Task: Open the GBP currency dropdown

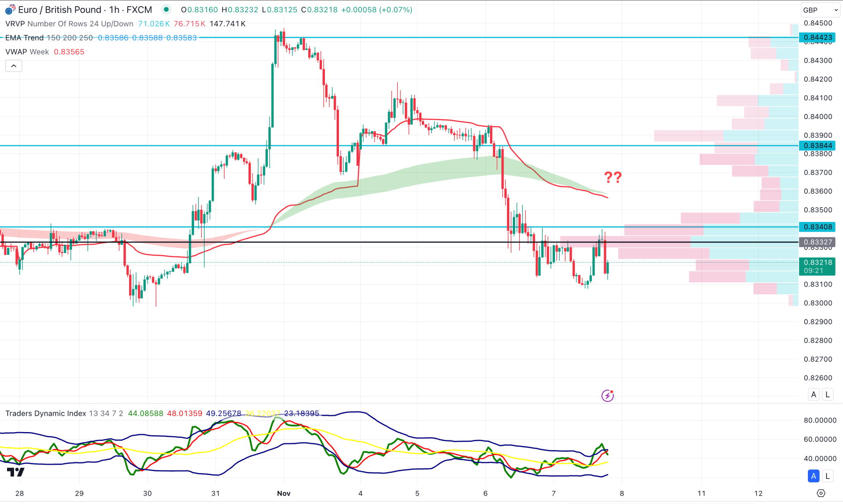Action: click(820, 10)
